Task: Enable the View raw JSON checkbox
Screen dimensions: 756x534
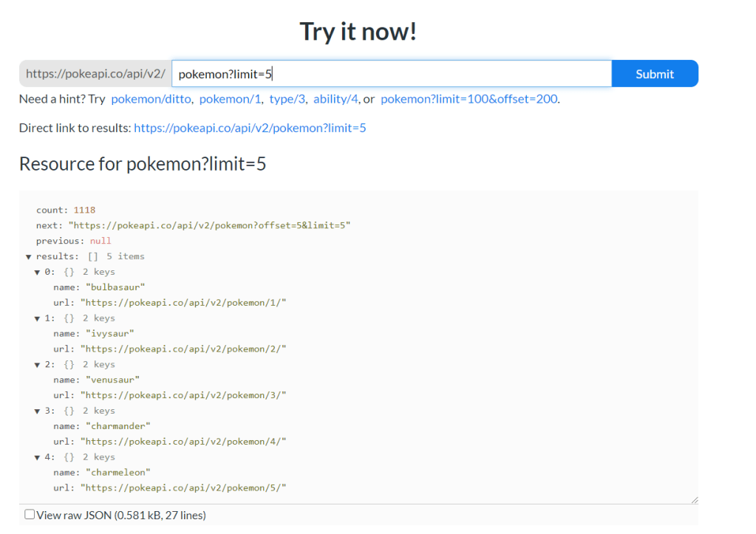Action: tap(30, 514)
